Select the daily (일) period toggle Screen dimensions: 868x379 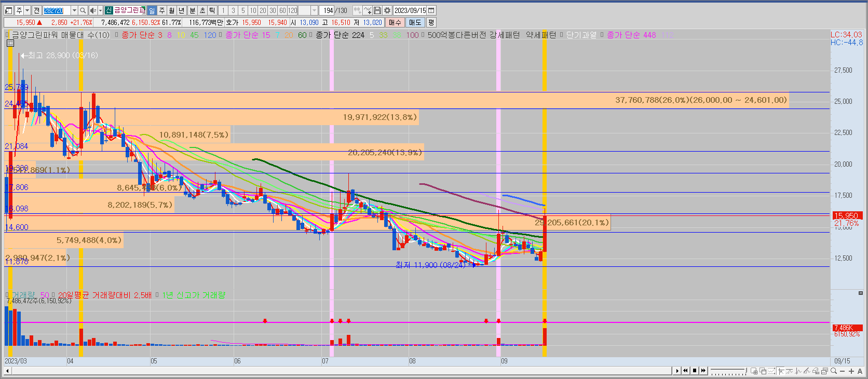(x=152, y=10)
